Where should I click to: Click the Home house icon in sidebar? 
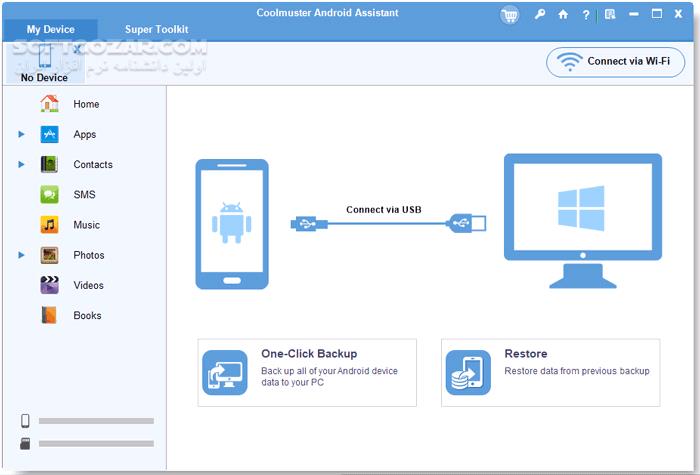pos(50,104)
